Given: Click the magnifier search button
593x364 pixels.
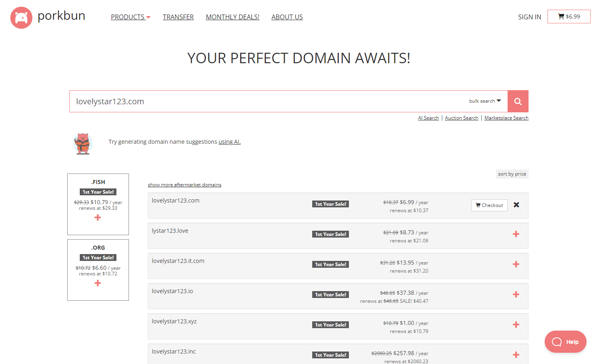Looking at the screenshot, I should click(518, 101).
